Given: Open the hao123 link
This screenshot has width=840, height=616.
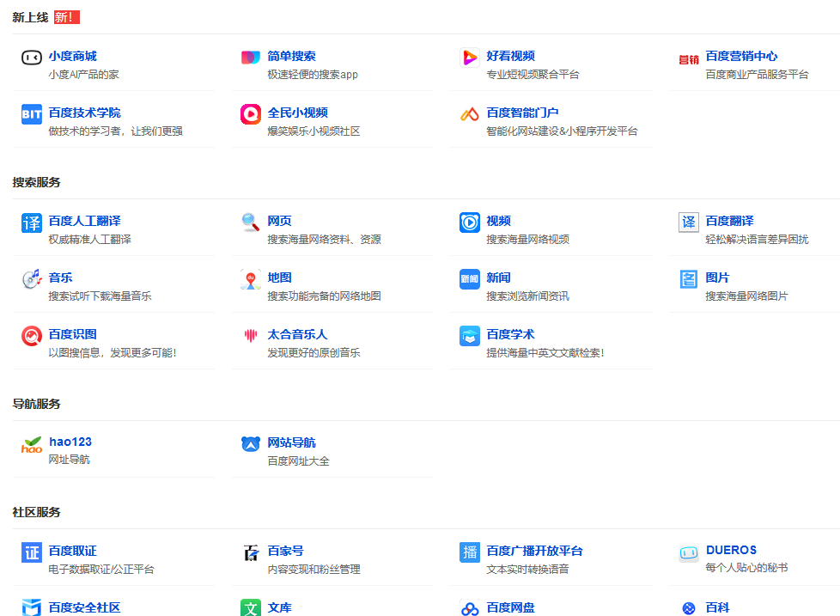Looking at the screenshot, I should [70, 442].
